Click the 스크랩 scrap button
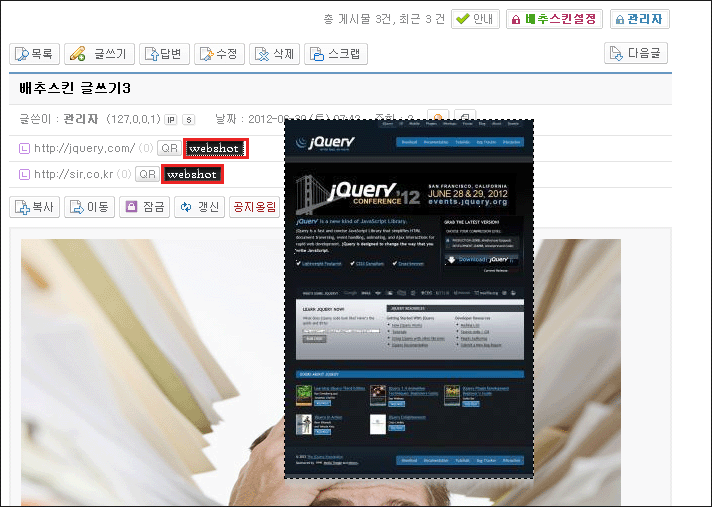The image size is (712, 507). tap(336, 54)
